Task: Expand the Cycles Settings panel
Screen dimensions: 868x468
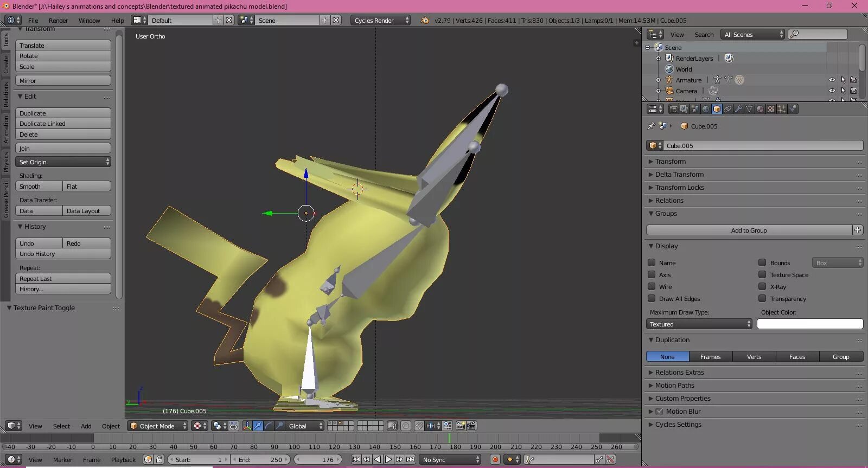Action: pos(678,424)
